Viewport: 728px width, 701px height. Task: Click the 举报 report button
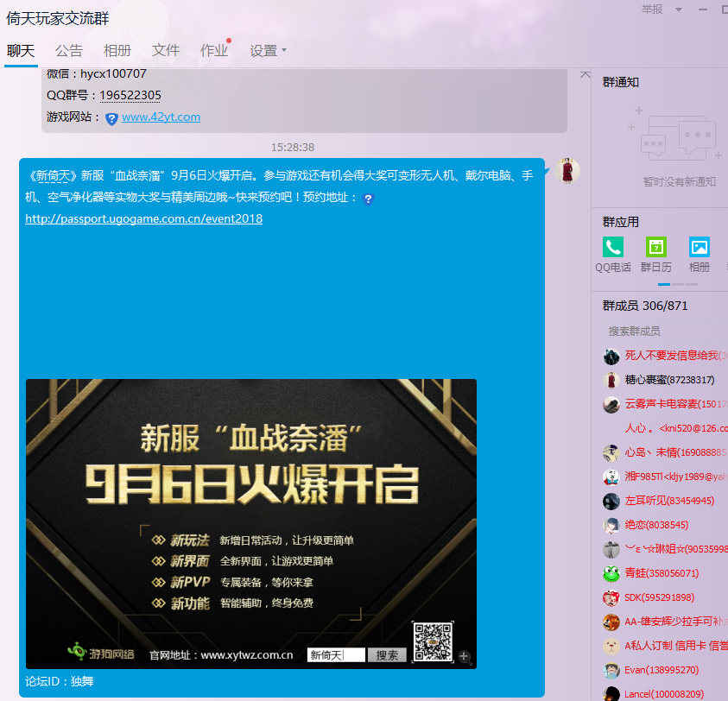tap(652, 9)
